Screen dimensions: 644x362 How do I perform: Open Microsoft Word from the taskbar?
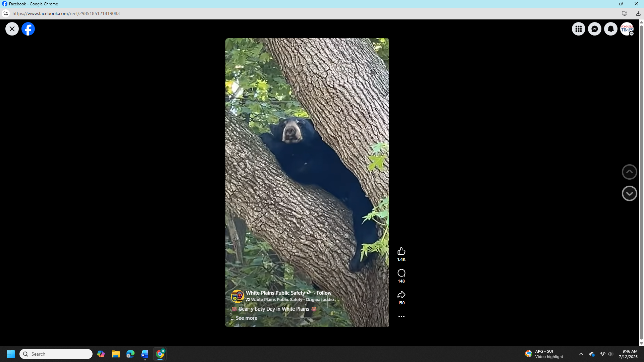coord(145,354)
